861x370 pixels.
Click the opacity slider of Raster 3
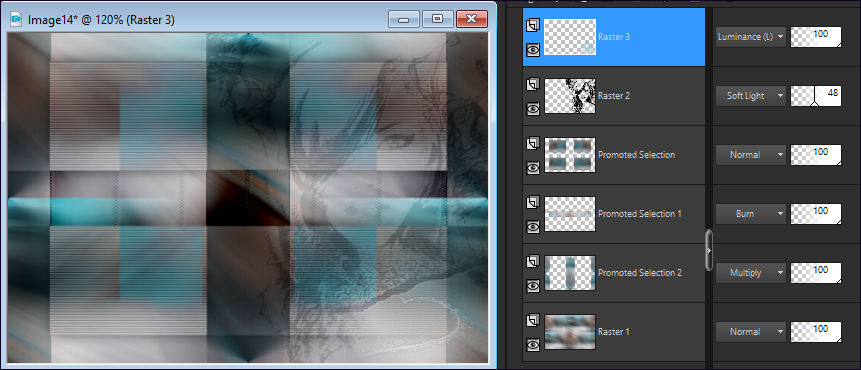(816, 37)
